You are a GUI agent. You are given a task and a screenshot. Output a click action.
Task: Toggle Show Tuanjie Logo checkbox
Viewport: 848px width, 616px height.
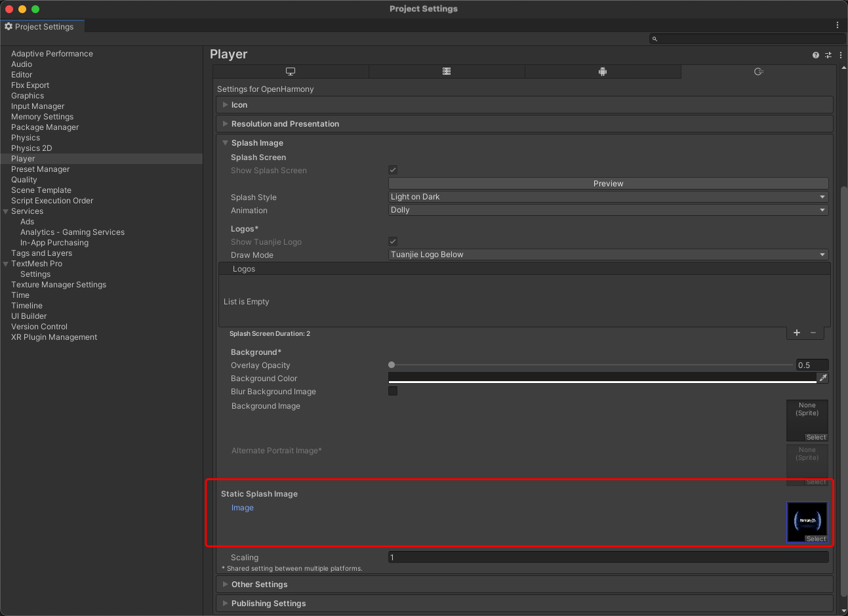click(x=393, y=241)
